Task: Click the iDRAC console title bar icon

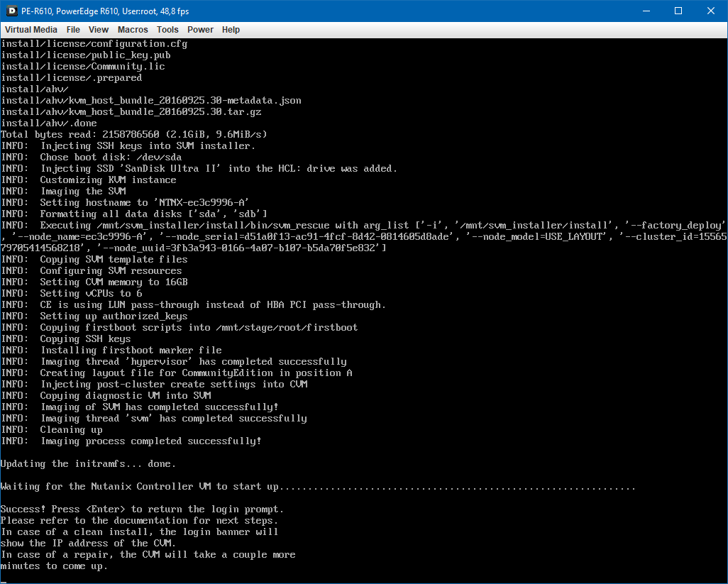Action: 11,11
